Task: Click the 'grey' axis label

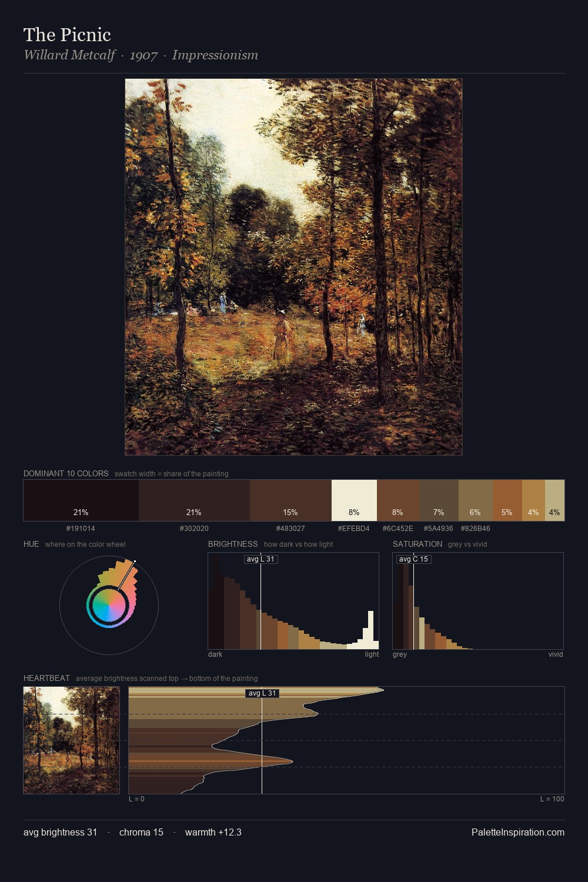Action: point(400,654)
